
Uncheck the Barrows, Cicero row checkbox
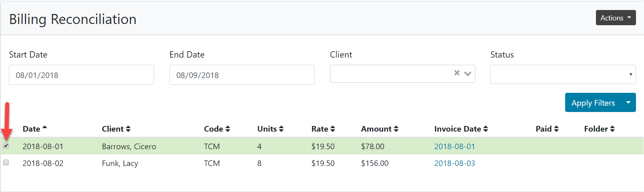point(6,146)
